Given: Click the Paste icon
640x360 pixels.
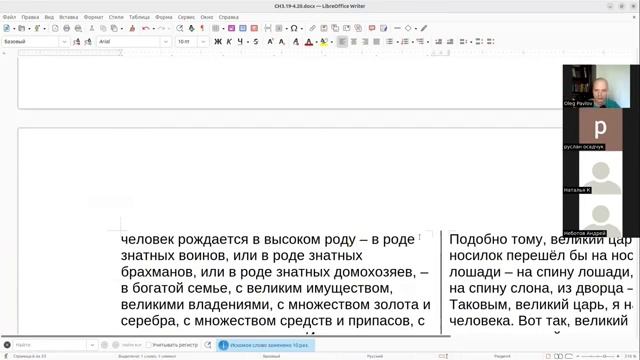Looking at the screenshot, I should pyautogui.click(x=114, y=28).
